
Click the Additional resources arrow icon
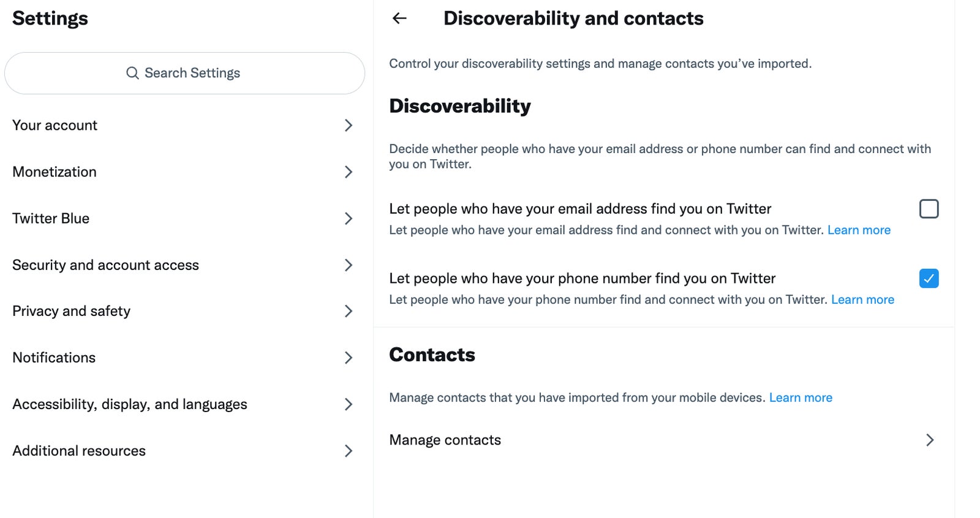pos(349,451)
